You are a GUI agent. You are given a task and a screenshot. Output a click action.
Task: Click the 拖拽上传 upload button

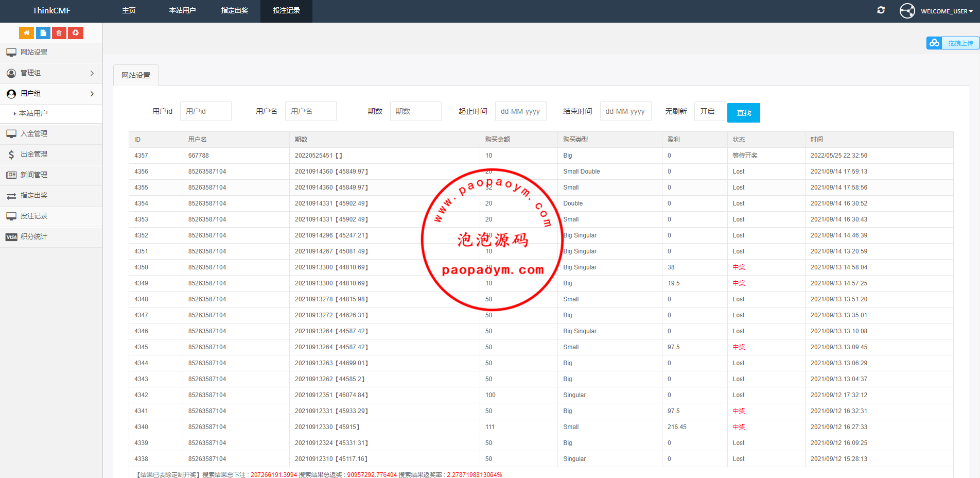960,43
